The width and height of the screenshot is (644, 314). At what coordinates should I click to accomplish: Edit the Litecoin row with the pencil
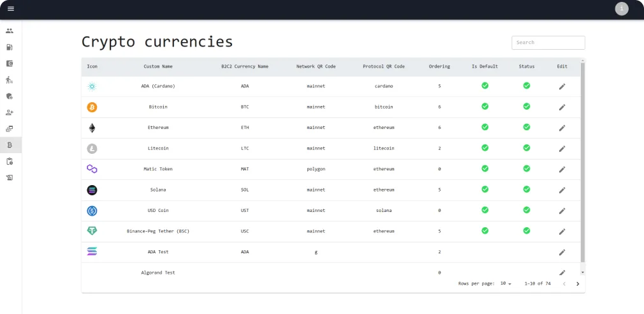tap(562, 148)
